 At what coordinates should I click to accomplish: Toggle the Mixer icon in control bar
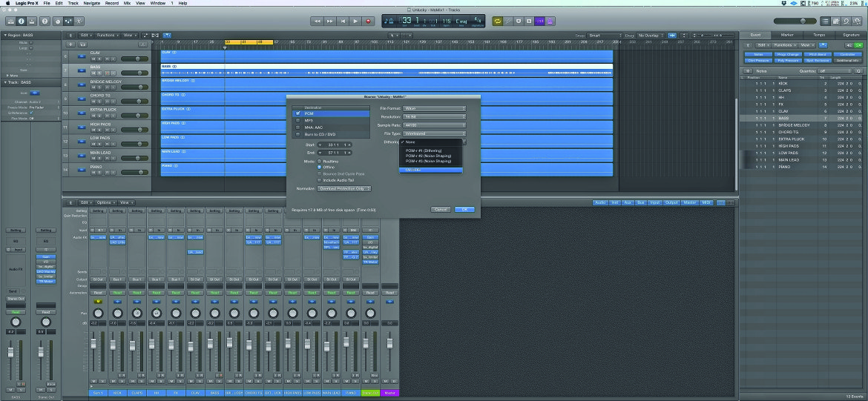coord(69,21)
